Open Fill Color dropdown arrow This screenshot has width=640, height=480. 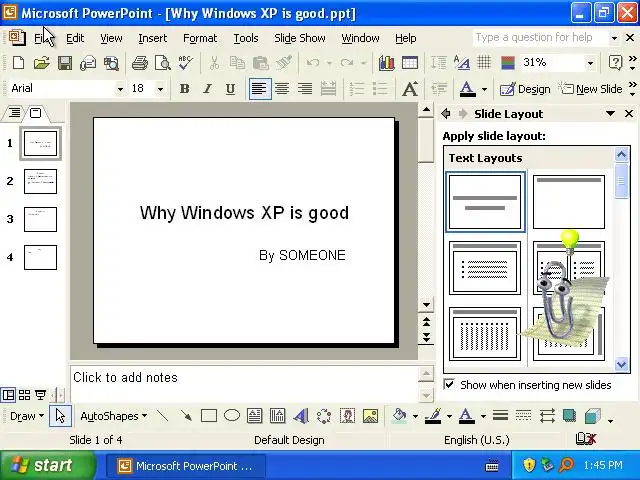pyautogui.click(x=415, y=416)
